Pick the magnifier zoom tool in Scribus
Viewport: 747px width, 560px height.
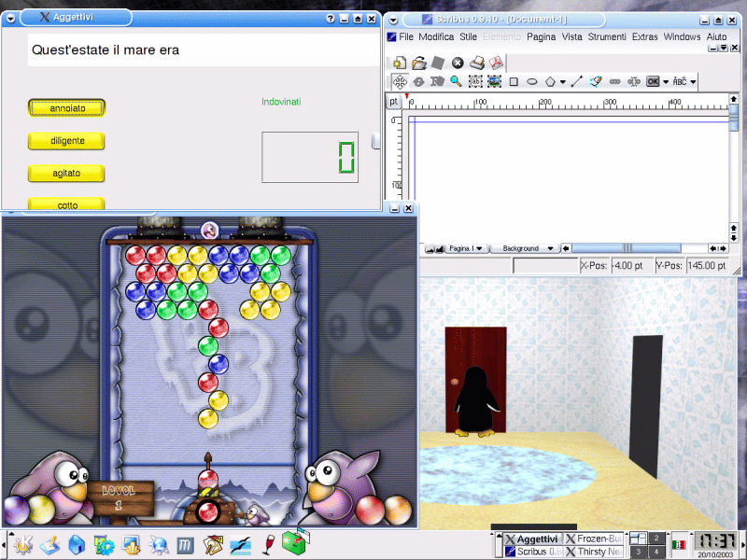pyautogui.click(x=456, y=82)
